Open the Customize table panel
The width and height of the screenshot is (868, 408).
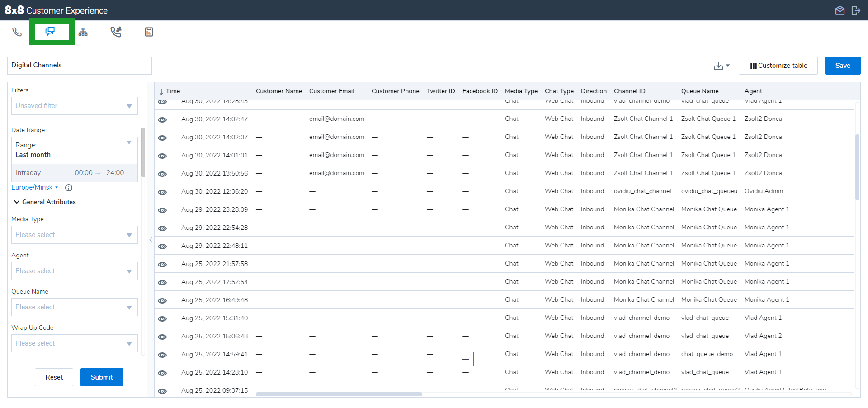(778, 65)
